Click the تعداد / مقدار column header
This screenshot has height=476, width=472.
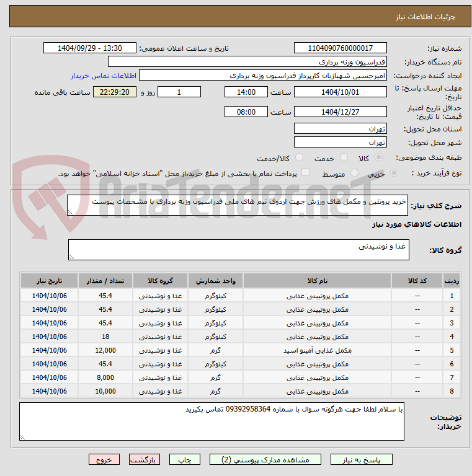pyautogui.click(x=105, y=281)
